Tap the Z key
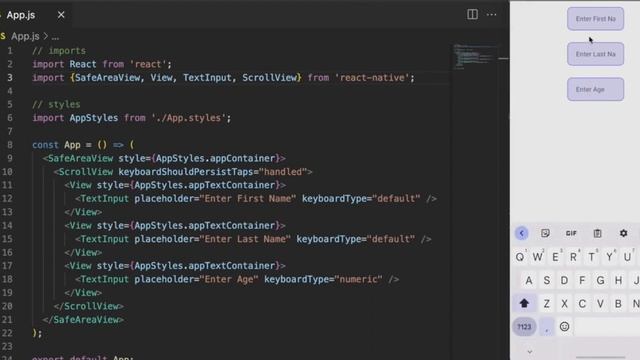640x360 pixels. click(x=547, y=304)
